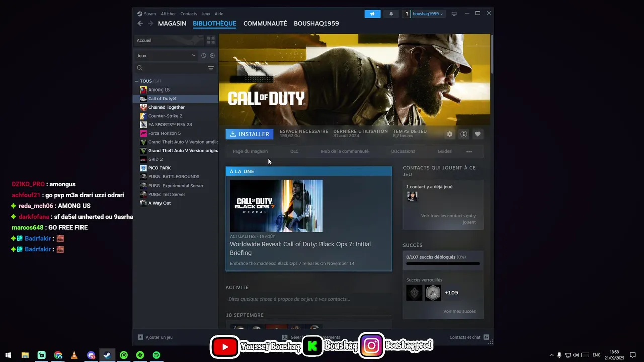Image resolution: width=644 pixels, height=362 pixels.
Task: Open the blue megaphone announcements button
Action: click(x=372, y=14)
